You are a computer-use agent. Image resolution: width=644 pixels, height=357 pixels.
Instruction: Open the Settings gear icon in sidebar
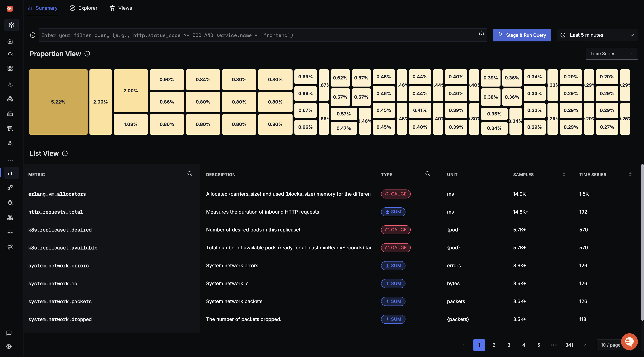click(x=9, y=347)
